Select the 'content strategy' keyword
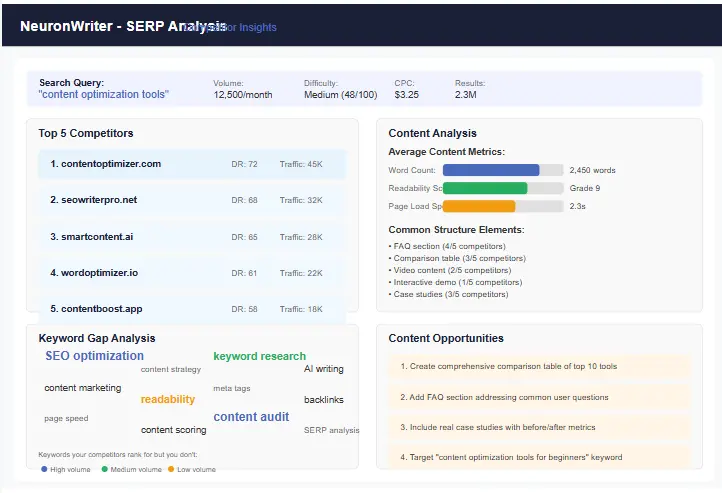This screenshot has width=722, height=493. 171,369
